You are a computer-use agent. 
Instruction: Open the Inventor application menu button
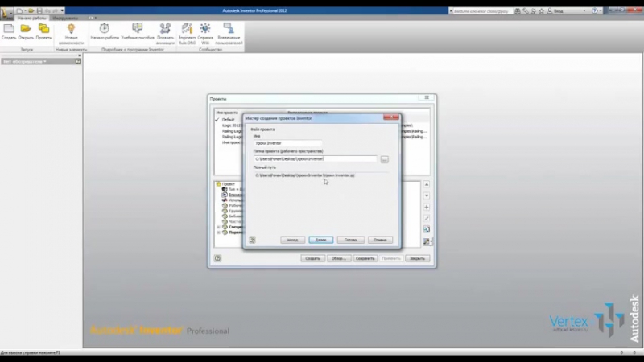pyautogui.click(x=6, y=14)
